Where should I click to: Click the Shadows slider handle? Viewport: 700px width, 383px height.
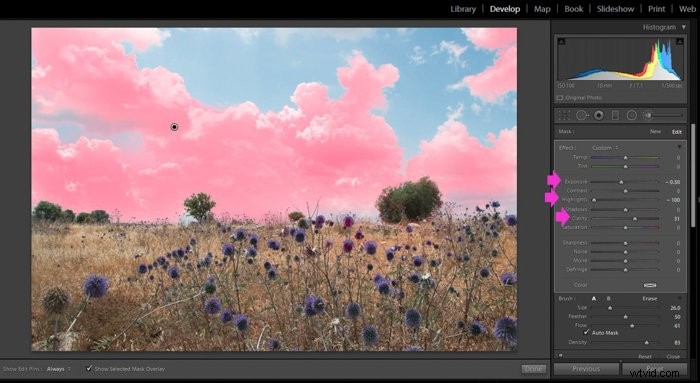625,210
